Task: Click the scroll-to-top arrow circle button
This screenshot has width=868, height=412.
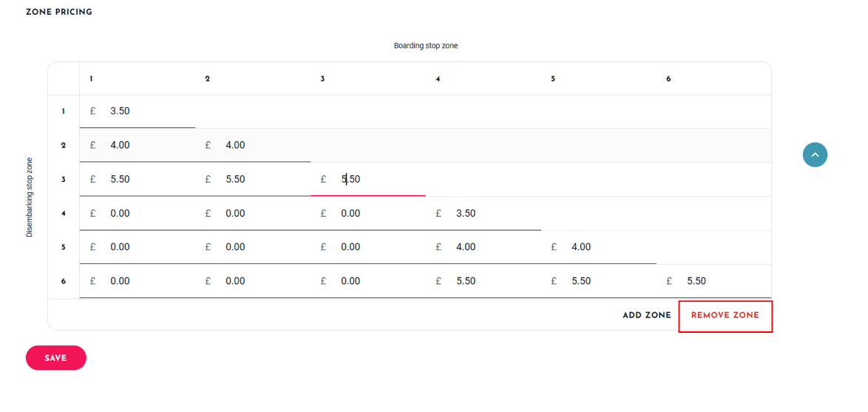Action: (815, 155)
